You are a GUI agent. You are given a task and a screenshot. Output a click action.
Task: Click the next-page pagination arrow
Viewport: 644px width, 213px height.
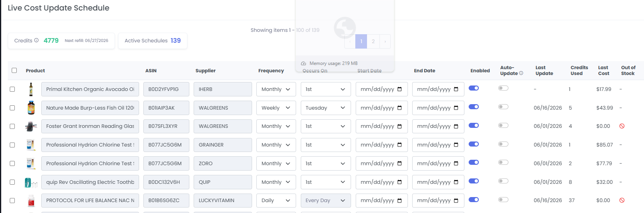click(x=385, y=41)
